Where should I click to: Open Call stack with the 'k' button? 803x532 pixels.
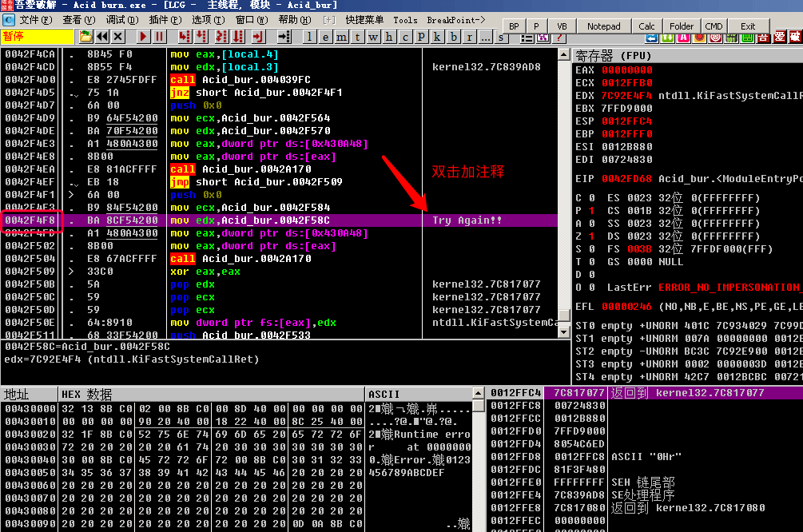click(x=437, y=37)
